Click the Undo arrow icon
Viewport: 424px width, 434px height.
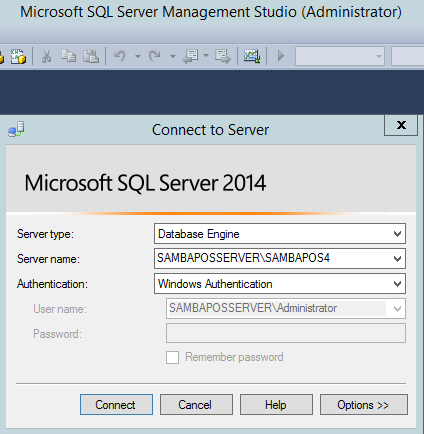(120, 56)
